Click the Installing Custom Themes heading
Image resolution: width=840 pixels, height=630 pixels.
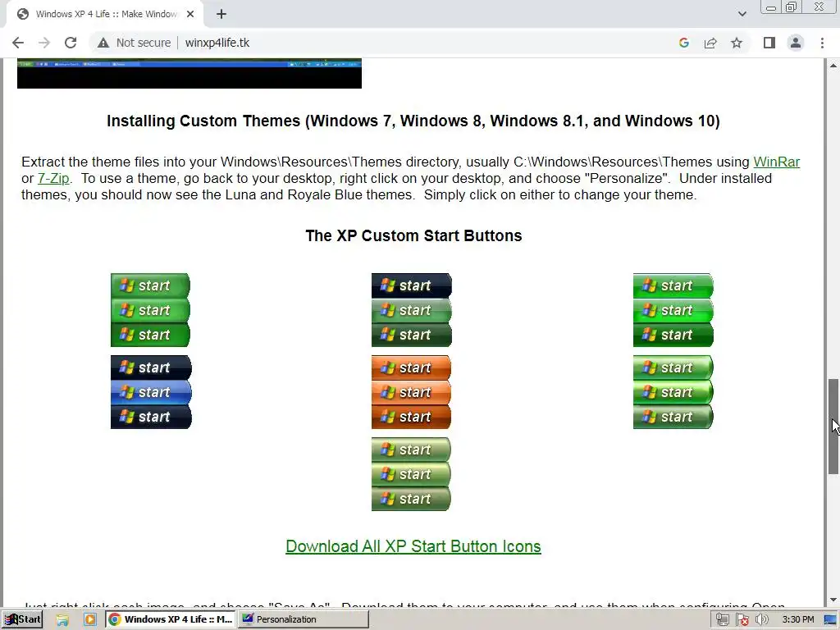click(x=413, y=121)
